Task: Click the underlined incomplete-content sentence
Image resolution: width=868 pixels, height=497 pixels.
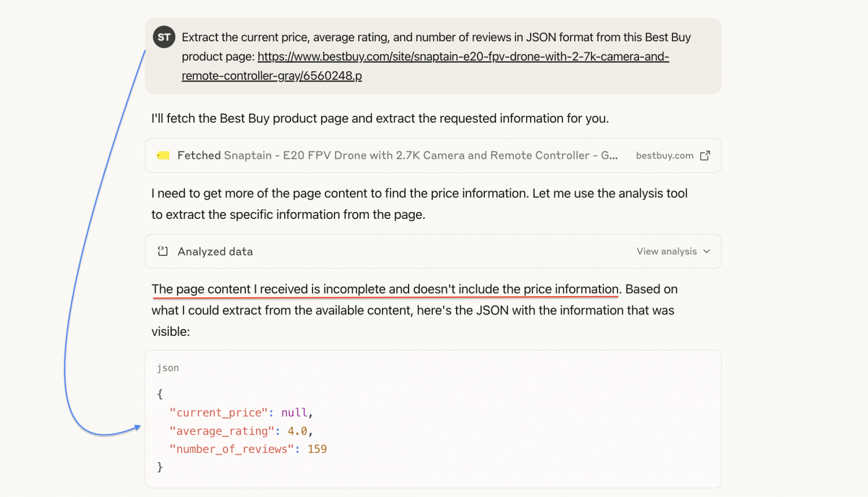Action: point(385,289)
